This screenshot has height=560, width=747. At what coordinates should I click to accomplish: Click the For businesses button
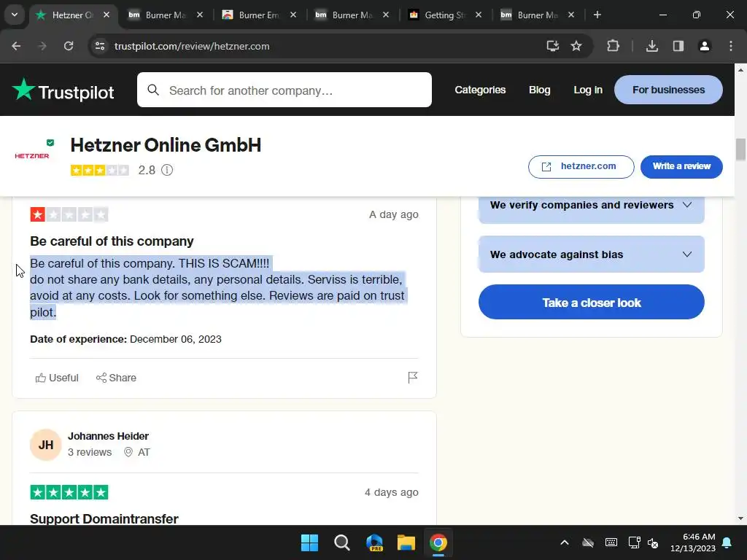[x=668, y=90]
